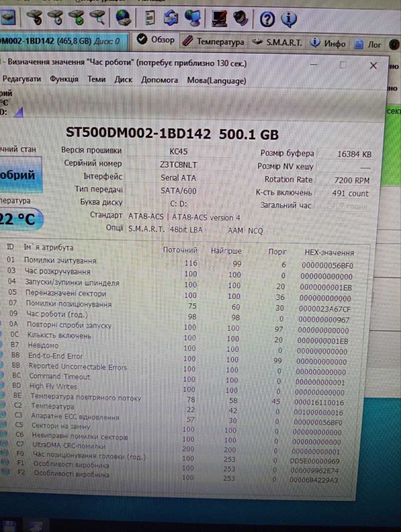The image size is (401, 532).
Task: Open the S.M.A.R.T. tab
Action: 278,42
